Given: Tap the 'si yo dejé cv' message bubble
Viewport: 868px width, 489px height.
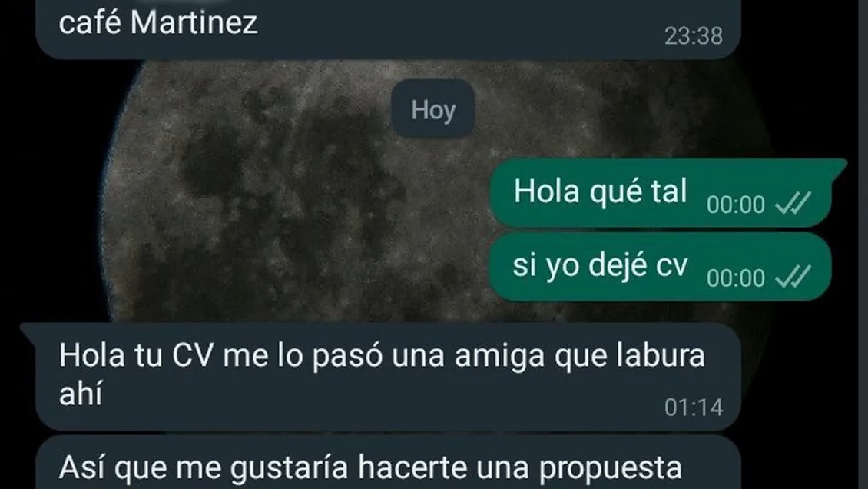Looking at the screenshot, I should [661, 267].
